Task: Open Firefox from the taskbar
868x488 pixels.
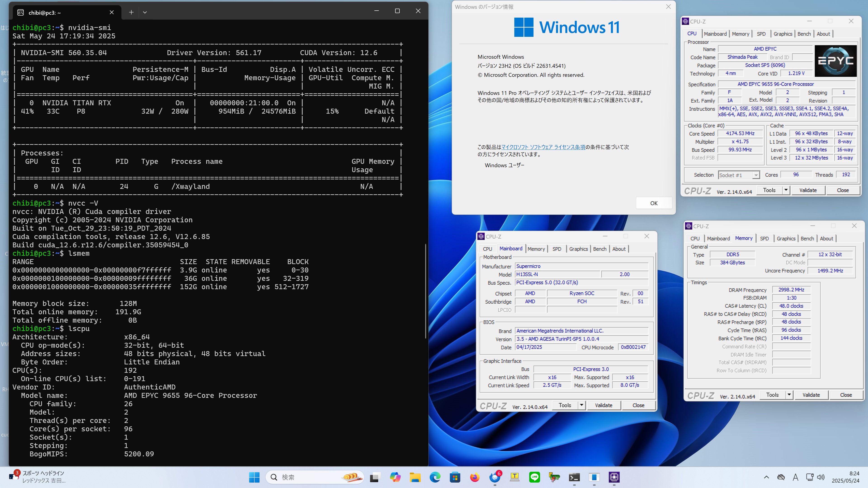Action: [x=474, y=477]
